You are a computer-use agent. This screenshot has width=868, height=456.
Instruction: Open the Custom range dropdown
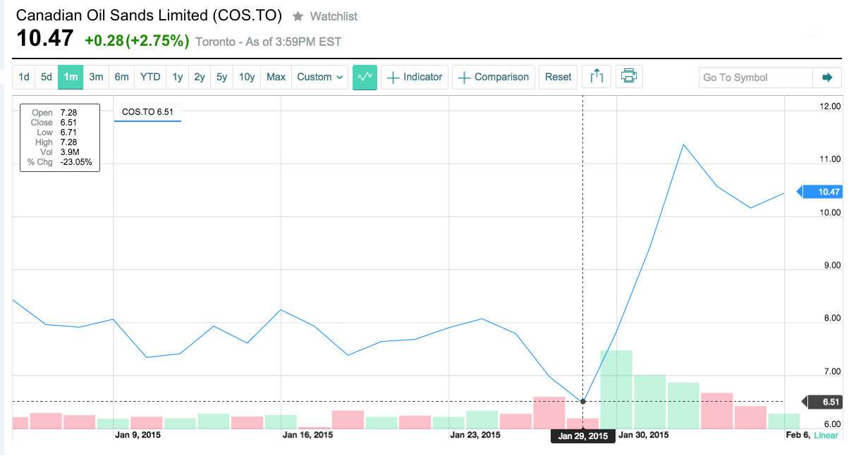click(x=320, y=77)
